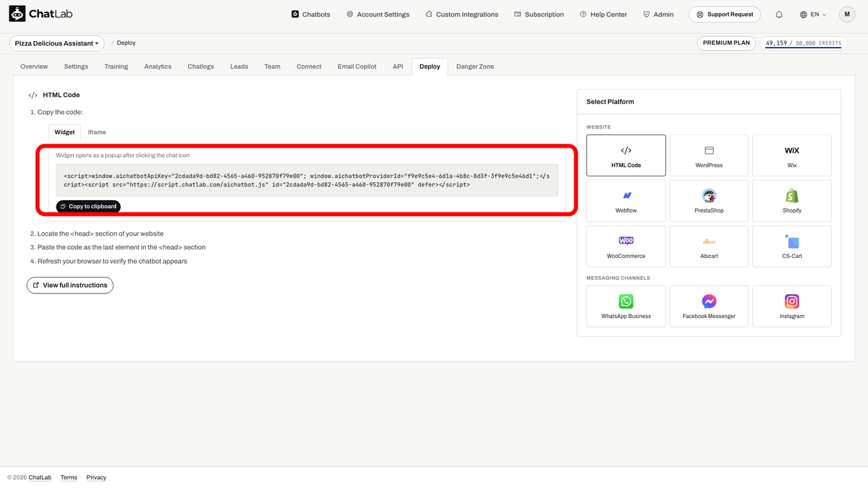Click the Premium Plan badge

coord(726,43)
